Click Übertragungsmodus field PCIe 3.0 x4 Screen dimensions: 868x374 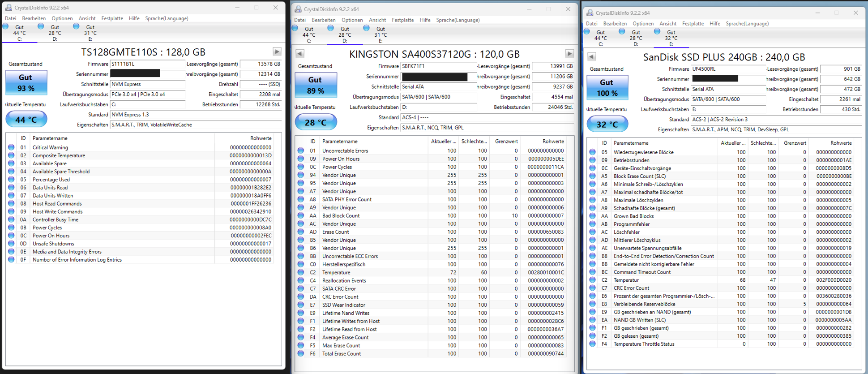pyautogui.click(x=148, y=95)
